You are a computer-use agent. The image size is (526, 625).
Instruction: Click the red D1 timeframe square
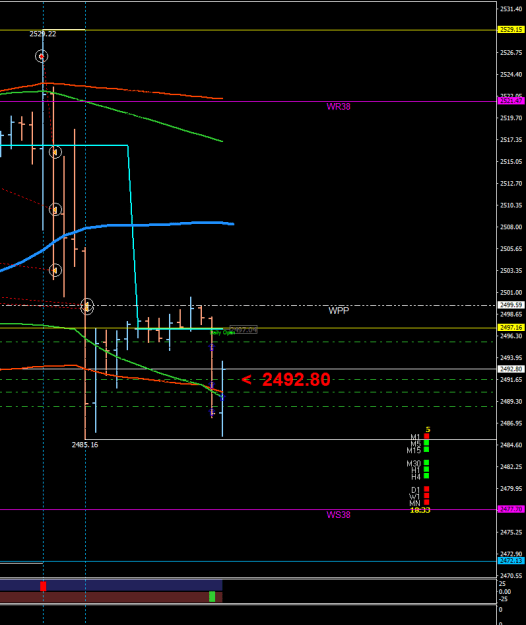point(427,489)
